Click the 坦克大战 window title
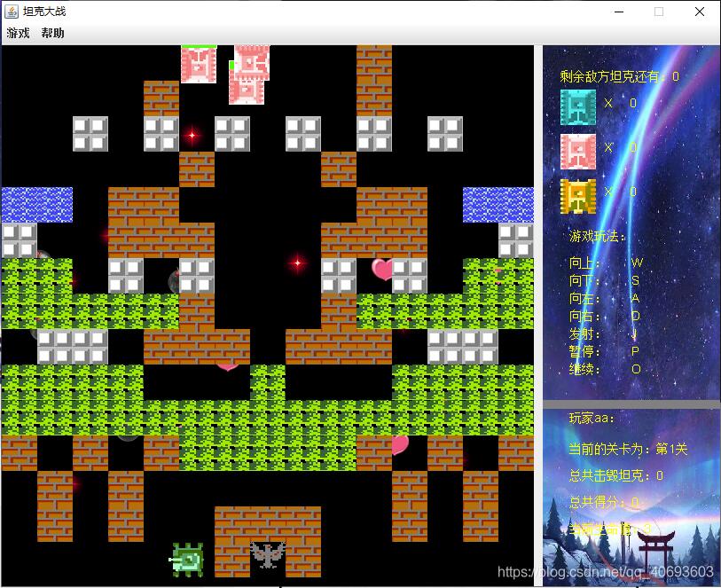Viewport: 721px width, 588px height. [x=44, y=12]
